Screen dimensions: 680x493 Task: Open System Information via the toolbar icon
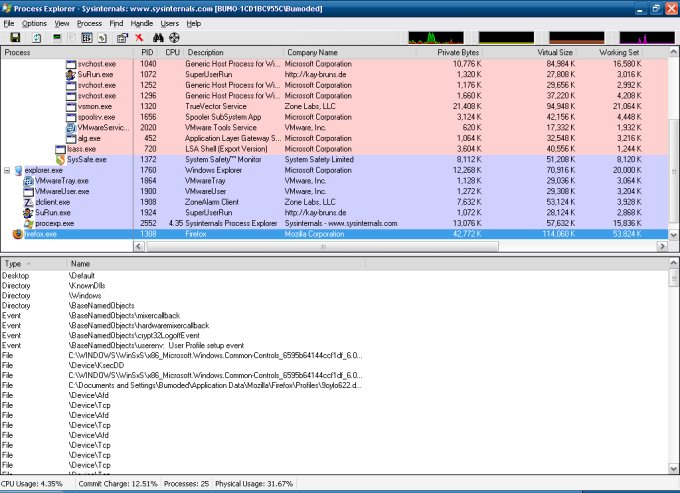coord(57,37)
